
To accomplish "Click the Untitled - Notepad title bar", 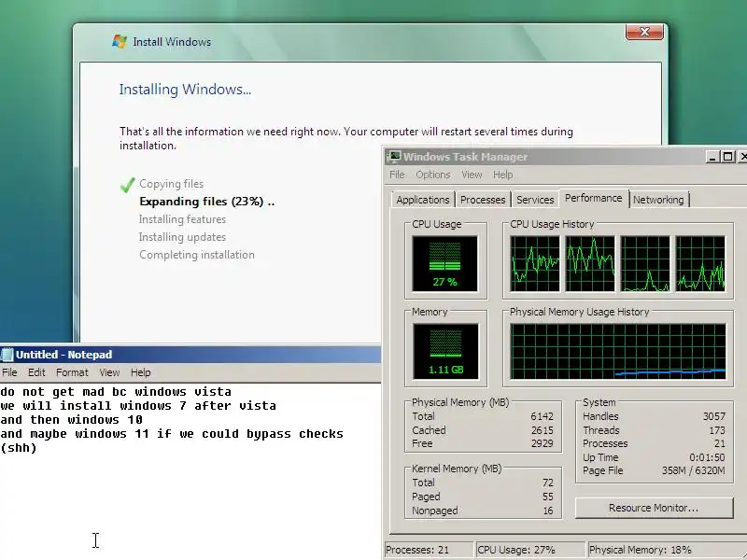I will point(190,355).
